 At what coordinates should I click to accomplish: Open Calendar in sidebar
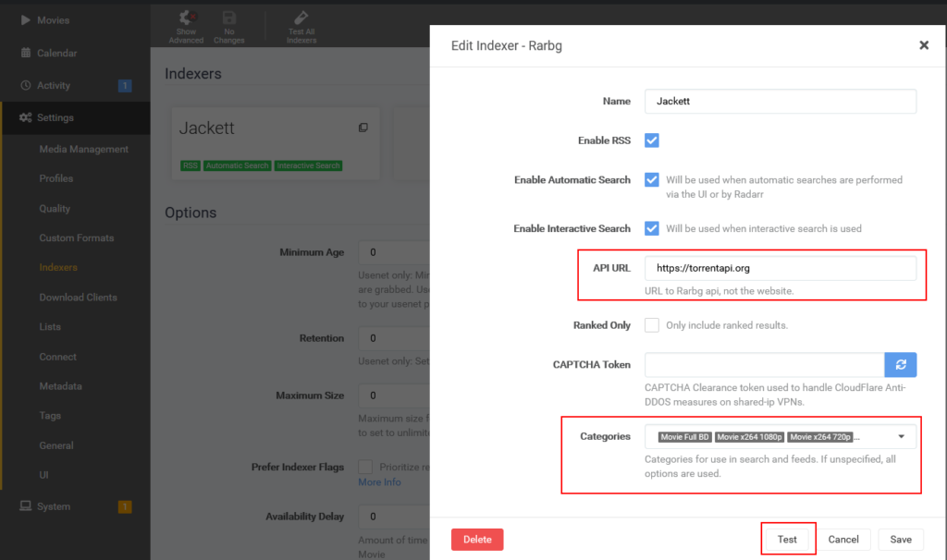tap(56, 53)
